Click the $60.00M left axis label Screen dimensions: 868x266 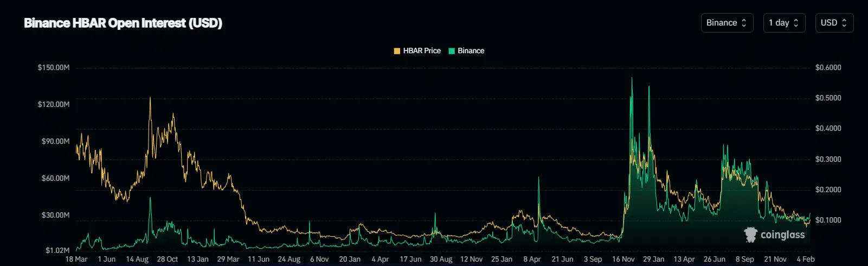click(55, 178)
